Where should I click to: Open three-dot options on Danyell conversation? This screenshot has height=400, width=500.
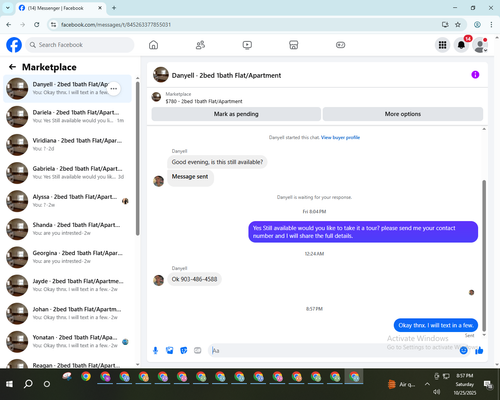pyautogui.click(x=114, y=89)
